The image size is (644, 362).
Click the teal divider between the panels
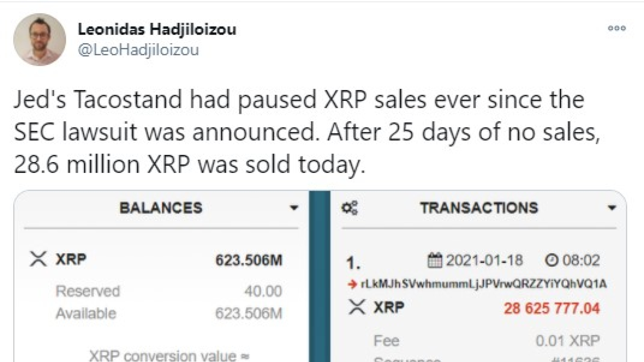pyautogui.click(x=320, y=276)
